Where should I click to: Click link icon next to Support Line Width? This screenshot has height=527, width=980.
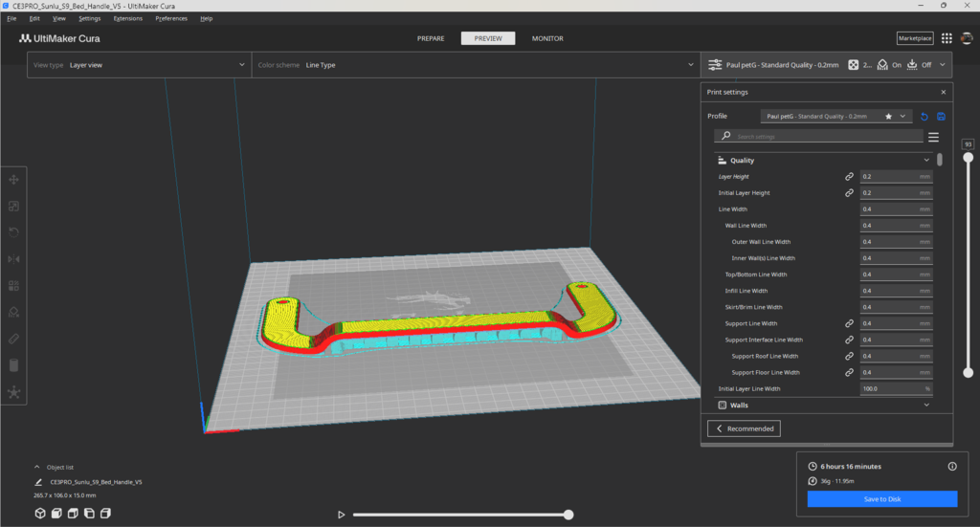[850, 323]
